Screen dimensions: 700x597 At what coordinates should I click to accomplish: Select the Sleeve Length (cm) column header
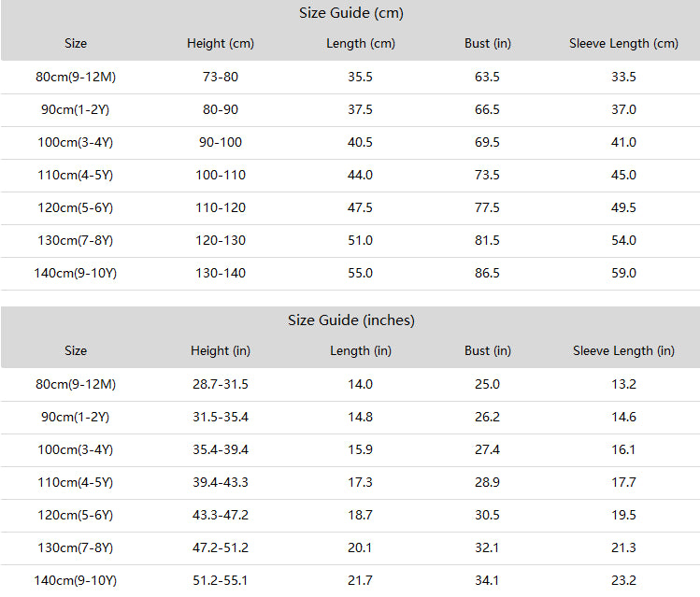[623, 43]
